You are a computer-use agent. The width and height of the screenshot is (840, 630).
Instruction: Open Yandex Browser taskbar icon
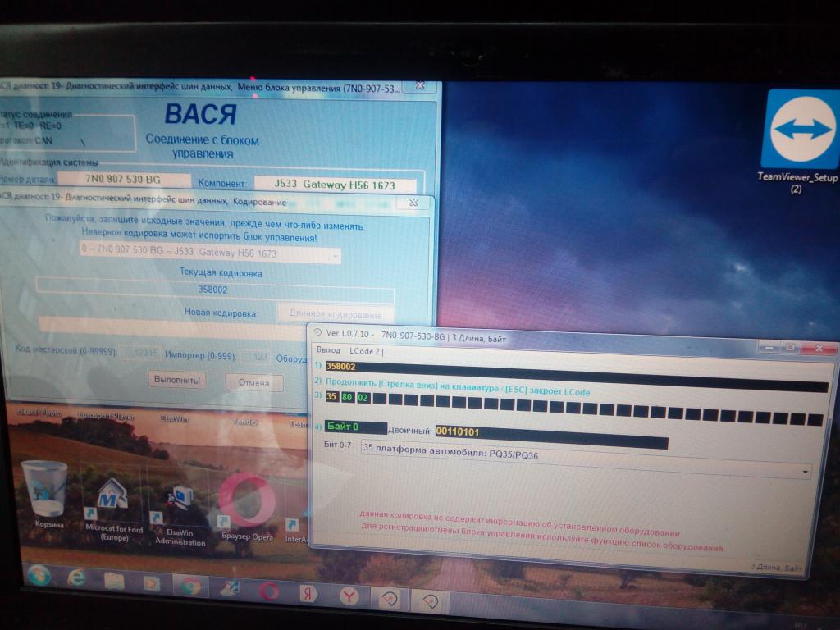(349, 596)
